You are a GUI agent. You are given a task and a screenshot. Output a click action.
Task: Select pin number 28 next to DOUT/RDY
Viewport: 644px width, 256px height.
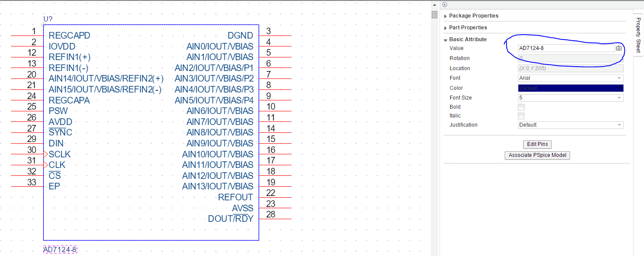point(271,214)
